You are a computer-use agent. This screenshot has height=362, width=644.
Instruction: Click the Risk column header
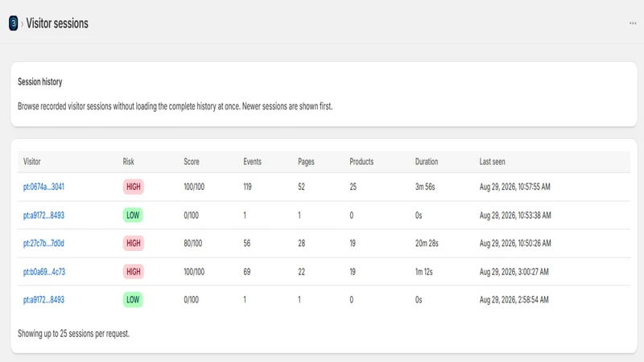(128, 162)
